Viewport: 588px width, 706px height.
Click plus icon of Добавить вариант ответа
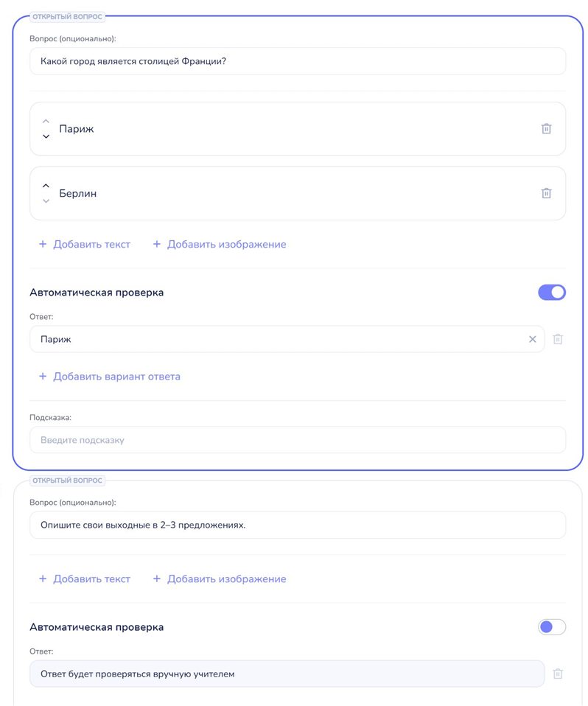click(x=43, y=376)
